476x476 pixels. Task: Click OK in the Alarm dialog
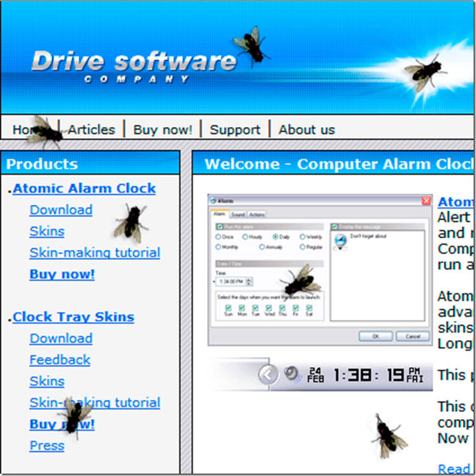coord(375,336)
